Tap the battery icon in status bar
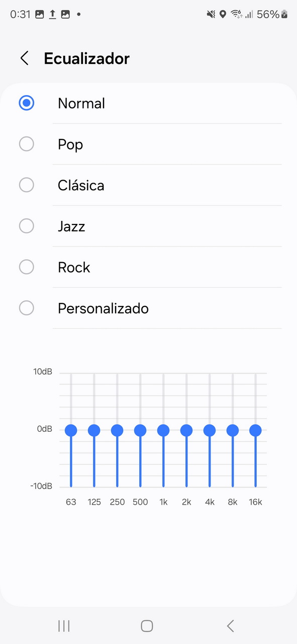 point(284,15)
